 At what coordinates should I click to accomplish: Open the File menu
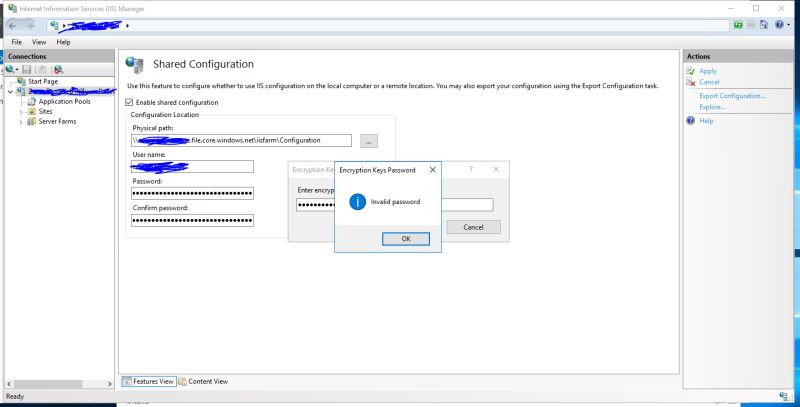coord(16,42)
